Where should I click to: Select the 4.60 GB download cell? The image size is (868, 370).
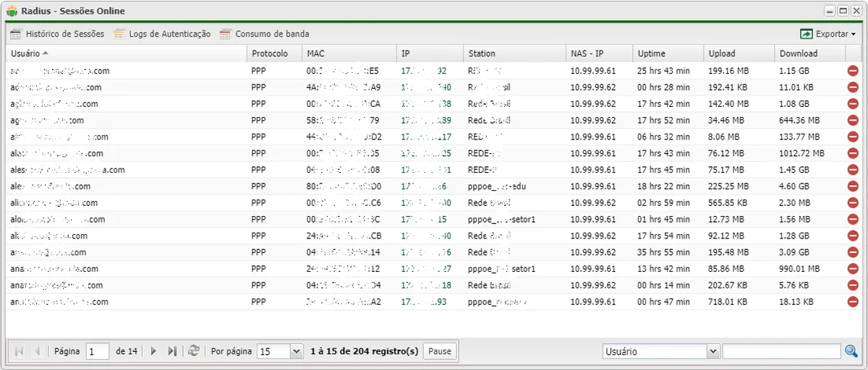click(810, 186)
